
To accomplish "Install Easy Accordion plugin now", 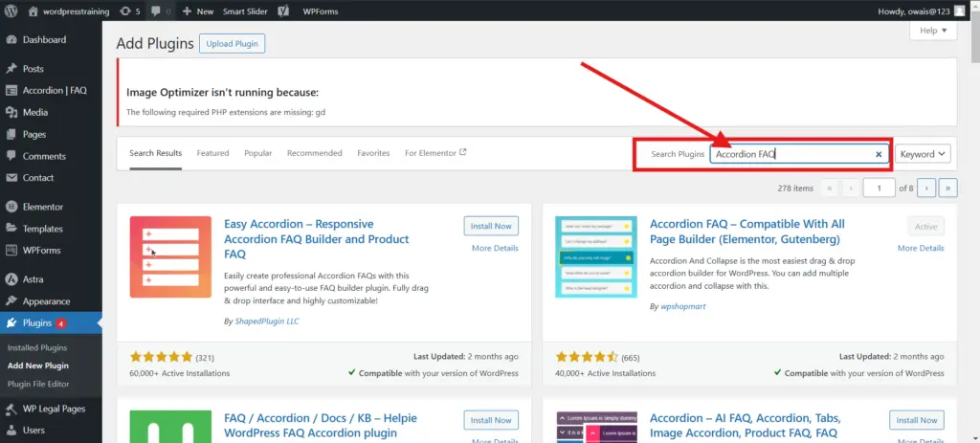I will [x=491, y=226].
